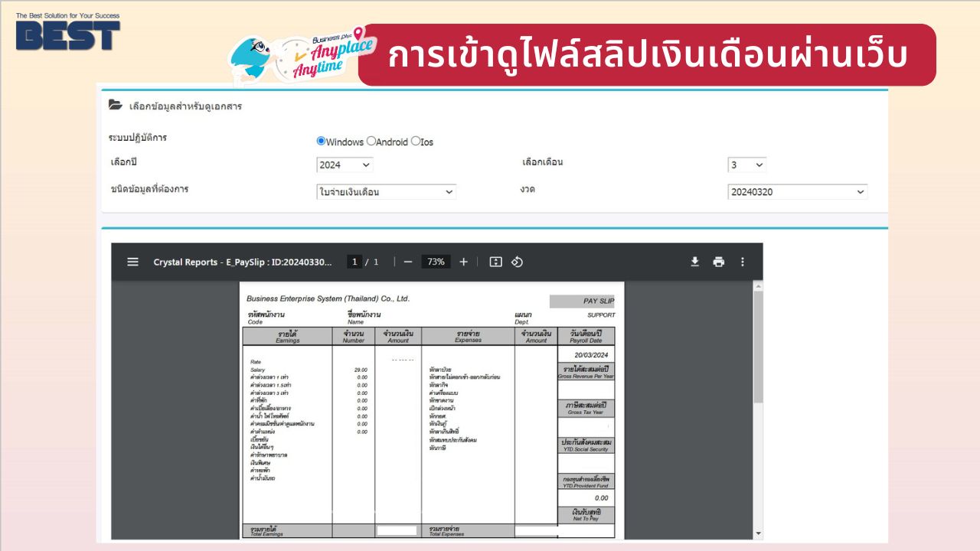The width and height of the screenshot is (980, 551).
Task: Open the month dropdown showing 3
Action: 746,165
